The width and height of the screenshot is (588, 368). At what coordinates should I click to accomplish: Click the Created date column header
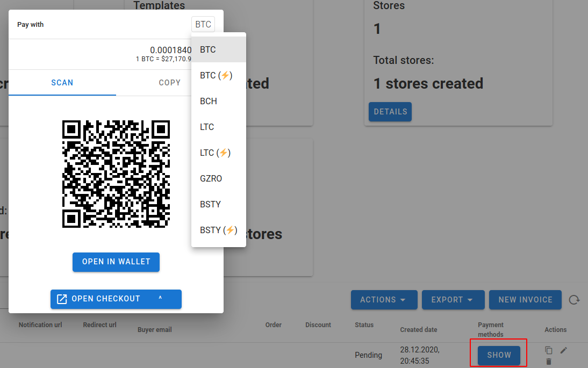coord(419,330)
